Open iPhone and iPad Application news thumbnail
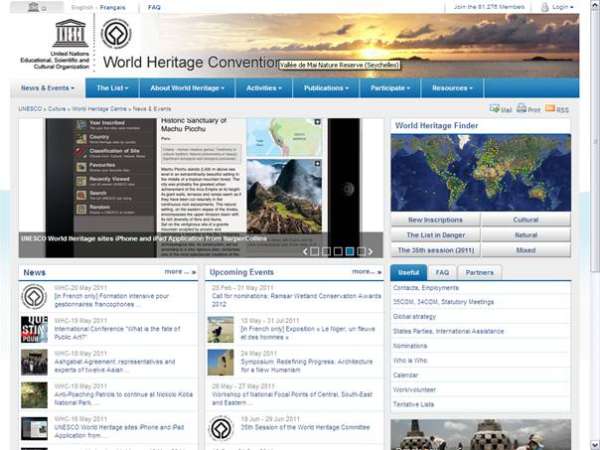The width and height of the screenshot is (600, 450). (34, 428)
